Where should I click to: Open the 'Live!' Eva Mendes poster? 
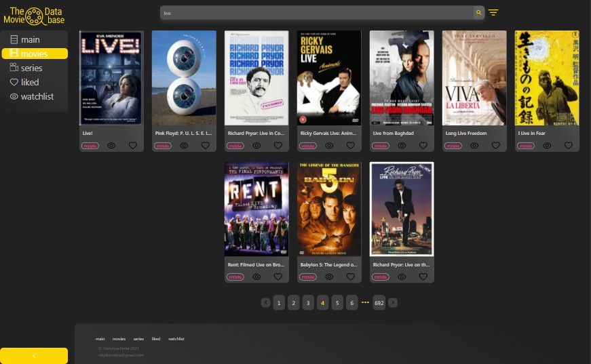point(111,78)
